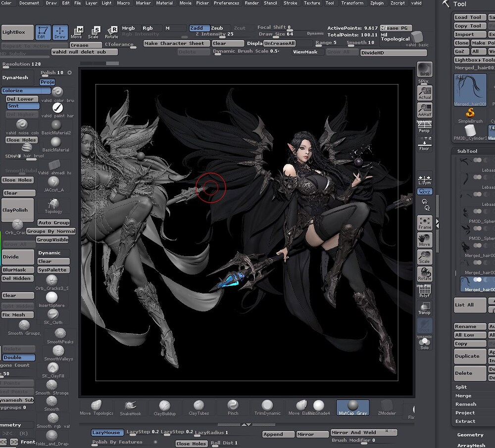Select the Pinch brush

[233, 408]
